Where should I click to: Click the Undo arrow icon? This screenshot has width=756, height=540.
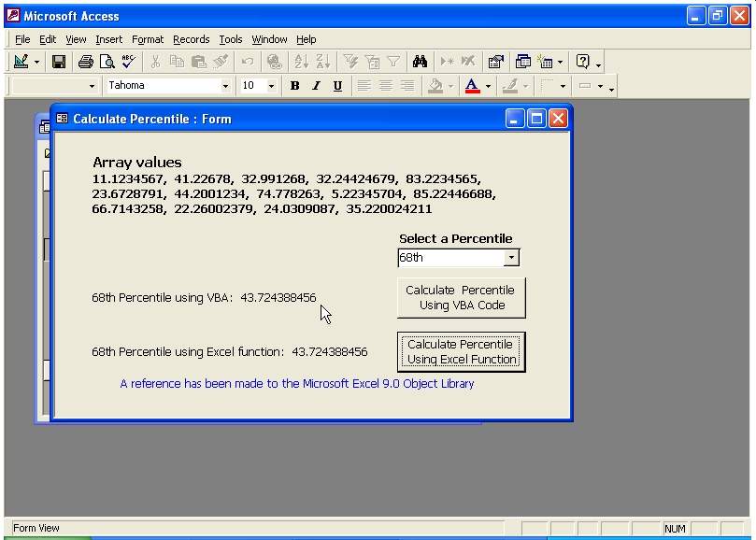(x=248, y=62)
